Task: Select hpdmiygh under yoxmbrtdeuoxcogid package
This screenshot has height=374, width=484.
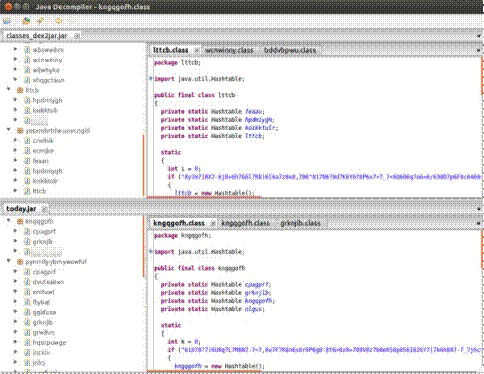Action: (48, 171)
